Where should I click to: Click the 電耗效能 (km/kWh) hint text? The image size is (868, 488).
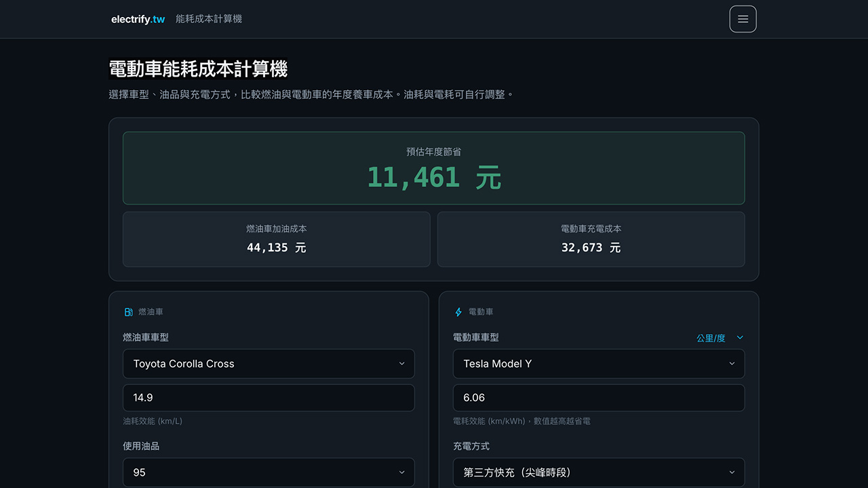(521, 421)
